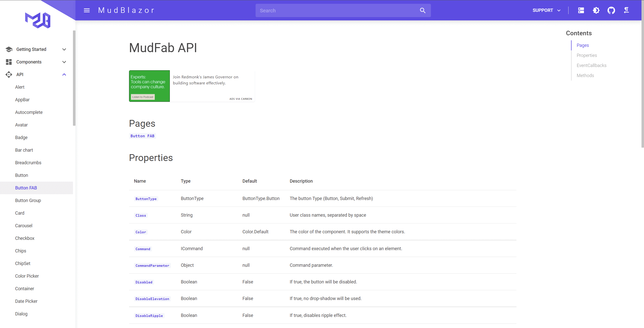Select Color Picker in the sidebar
The width and height of the screenshot is (644, 328).
click(27, 276)
